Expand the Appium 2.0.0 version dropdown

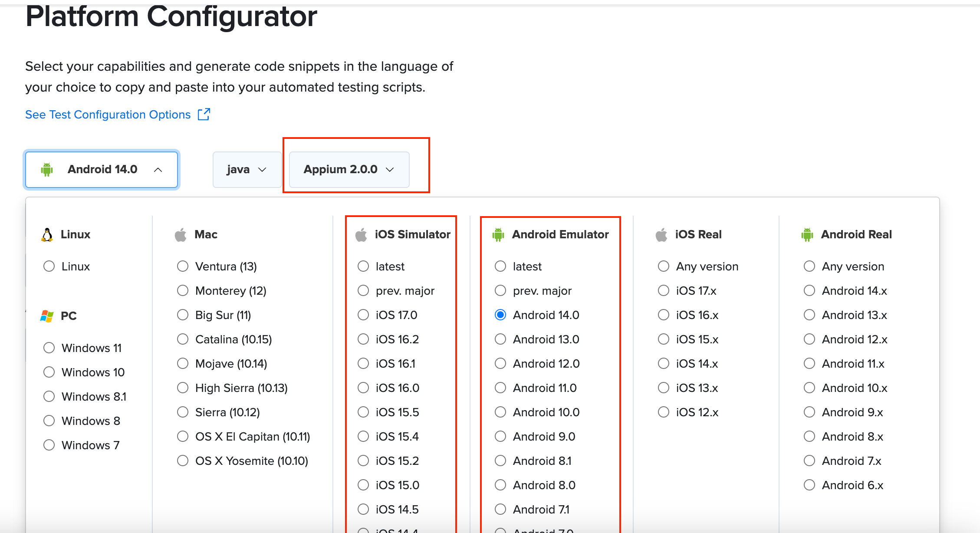point(349,169)
